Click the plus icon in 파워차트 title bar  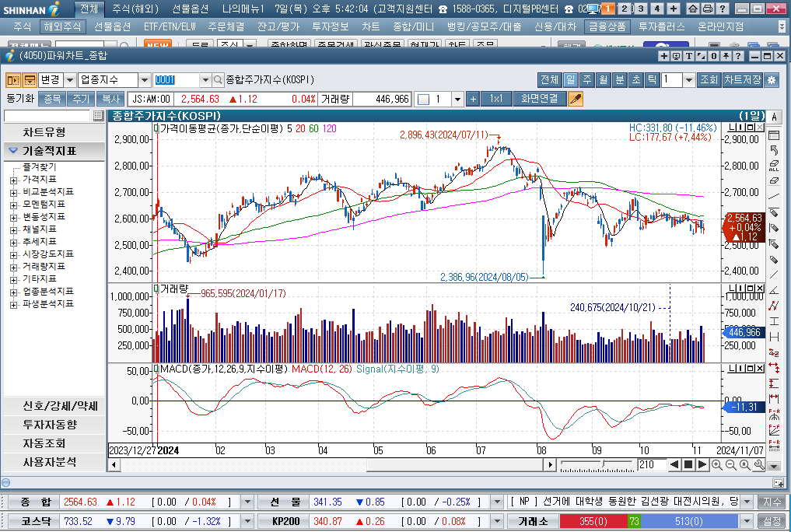tap(664, 56)
